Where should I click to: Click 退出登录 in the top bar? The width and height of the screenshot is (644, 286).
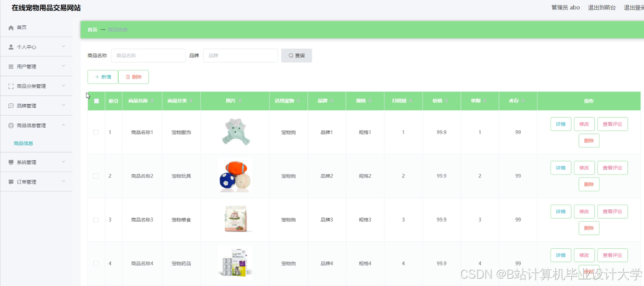[x=634, y=8]
